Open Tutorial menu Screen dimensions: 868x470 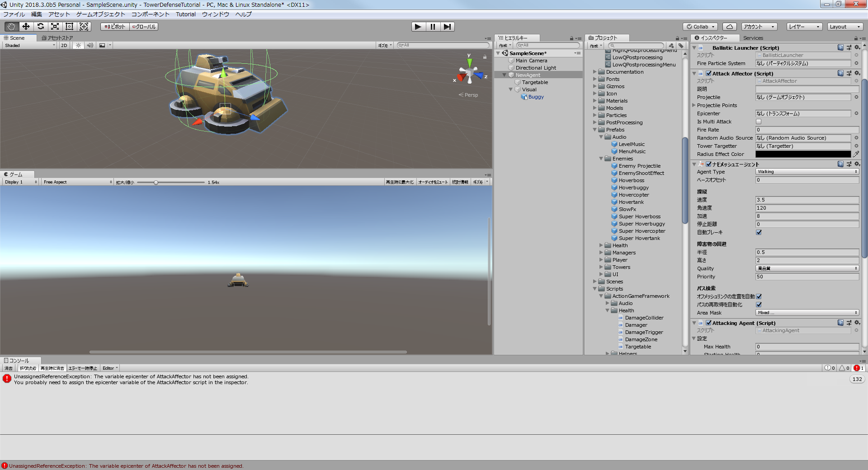186,14
